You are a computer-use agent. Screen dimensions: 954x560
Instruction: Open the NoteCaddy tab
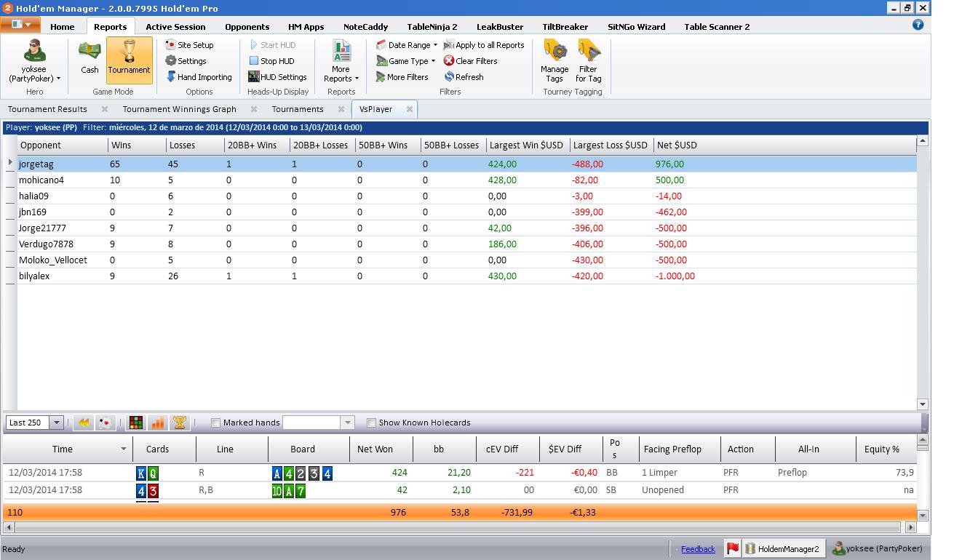[x=365, y=27]
